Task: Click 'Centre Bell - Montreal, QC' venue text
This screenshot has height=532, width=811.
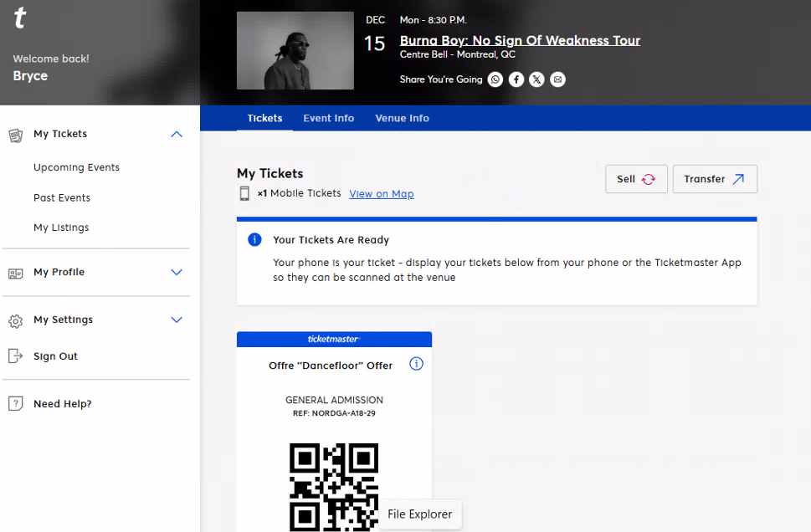Action: (x=457, y=54)
